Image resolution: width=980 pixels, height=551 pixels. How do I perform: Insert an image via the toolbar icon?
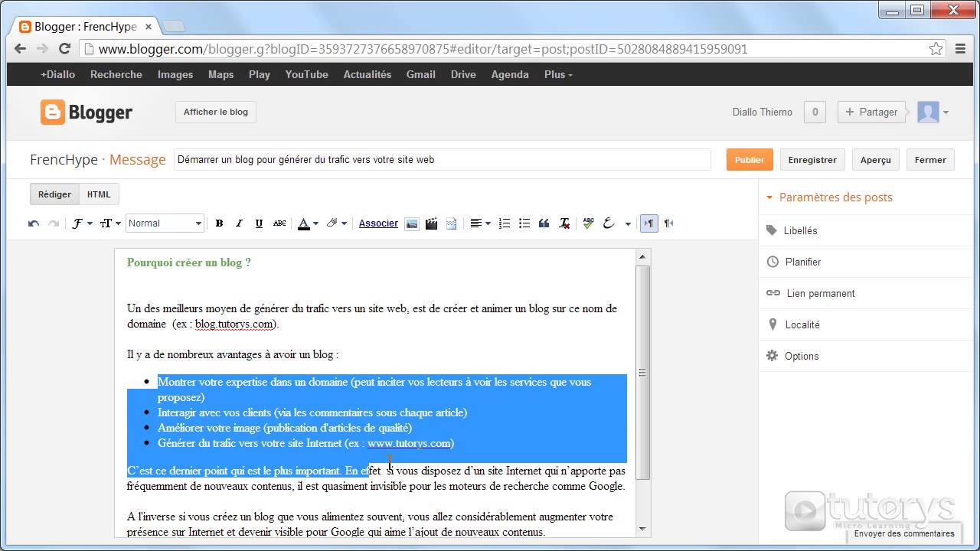coord(412,223)
